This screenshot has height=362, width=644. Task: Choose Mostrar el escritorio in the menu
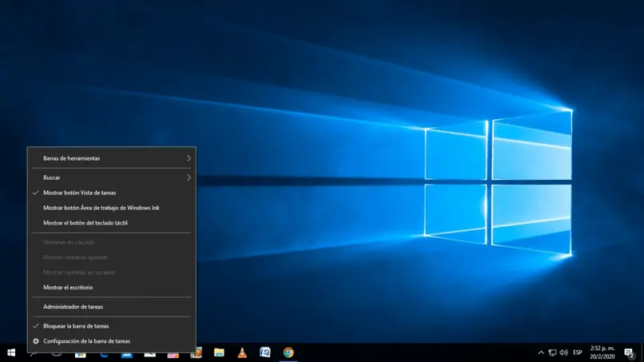[112, 287]
